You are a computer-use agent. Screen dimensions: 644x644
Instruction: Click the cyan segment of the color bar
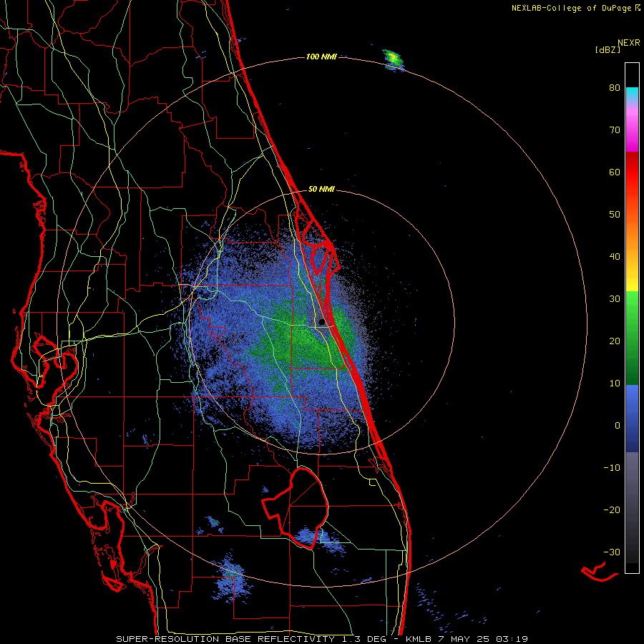[x=632, y=94]
